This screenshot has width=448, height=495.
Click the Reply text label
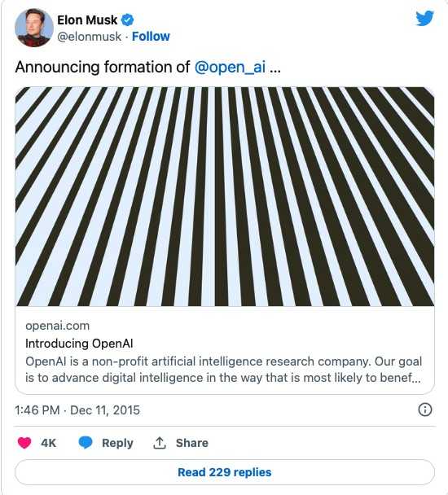117,443
